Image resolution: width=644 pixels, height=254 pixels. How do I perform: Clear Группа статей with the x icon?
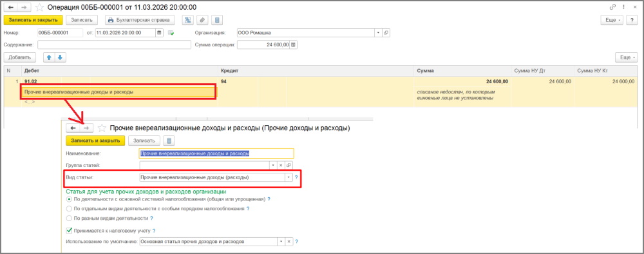click(281, 165)
